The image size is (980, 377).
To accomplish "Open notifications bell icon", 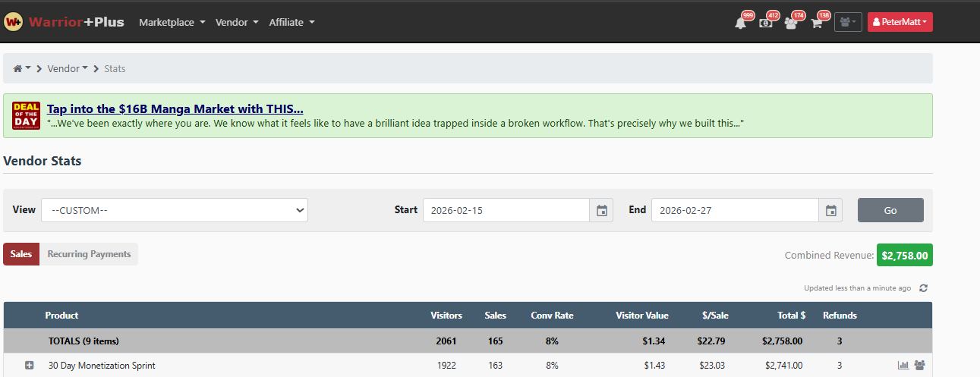I will click(x=741, y=23).
